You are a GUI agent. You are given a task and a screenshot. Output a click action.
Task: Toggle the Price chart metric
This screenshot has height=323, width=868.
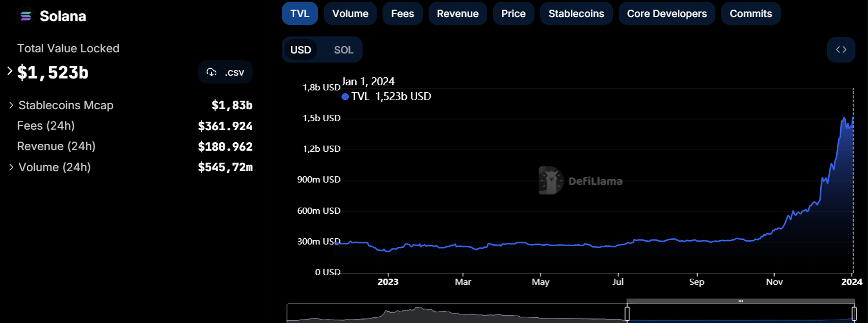click(513, 14)
